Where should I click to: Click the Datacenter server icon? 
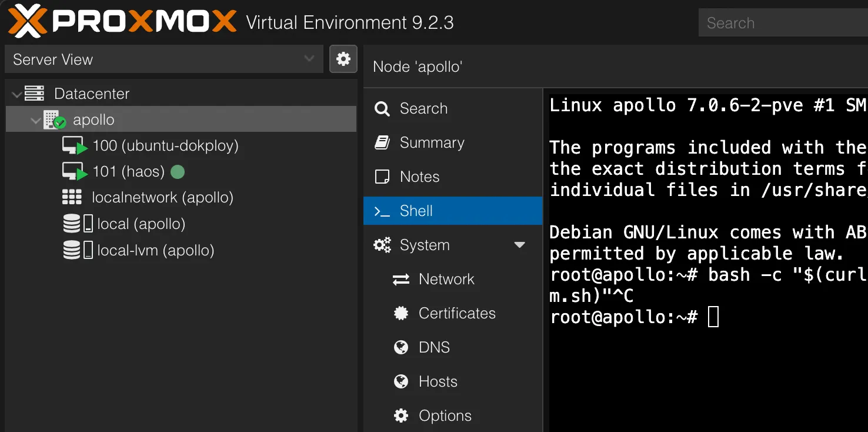35,94
